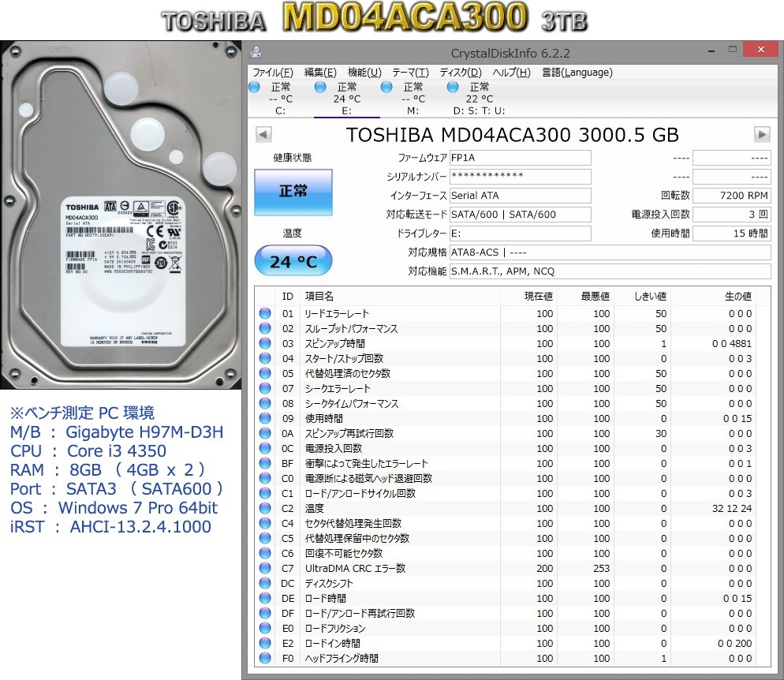Click the 生の値 column header
Image resolution: width=784 pixels, height=680 pixels.
pyautogui.click(x=714, y=297)
